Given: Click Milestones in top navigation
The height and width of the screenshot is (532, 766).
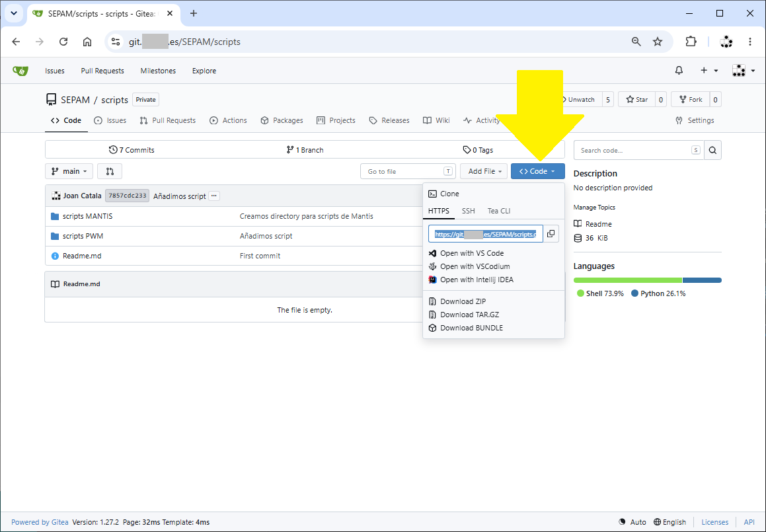Looking at the screenshot, I should click(x=158, y=71).
